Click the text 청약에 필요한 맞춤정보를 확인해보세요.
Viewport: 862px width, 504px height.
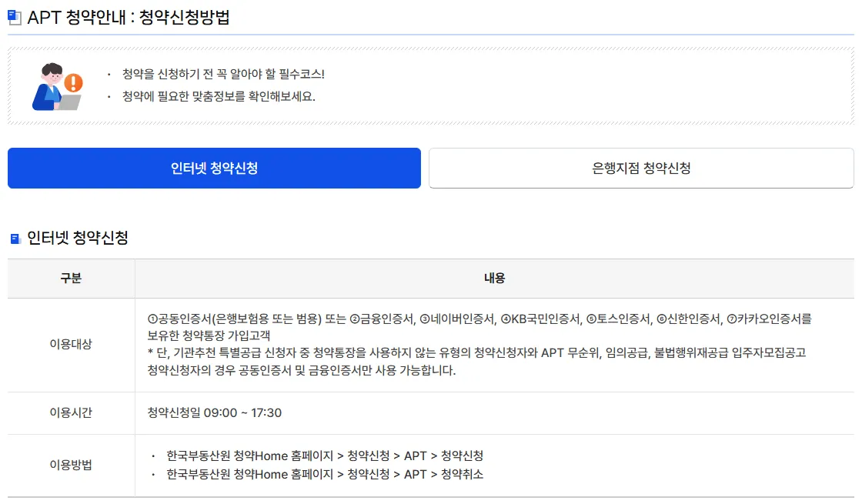tap(219, 96)
